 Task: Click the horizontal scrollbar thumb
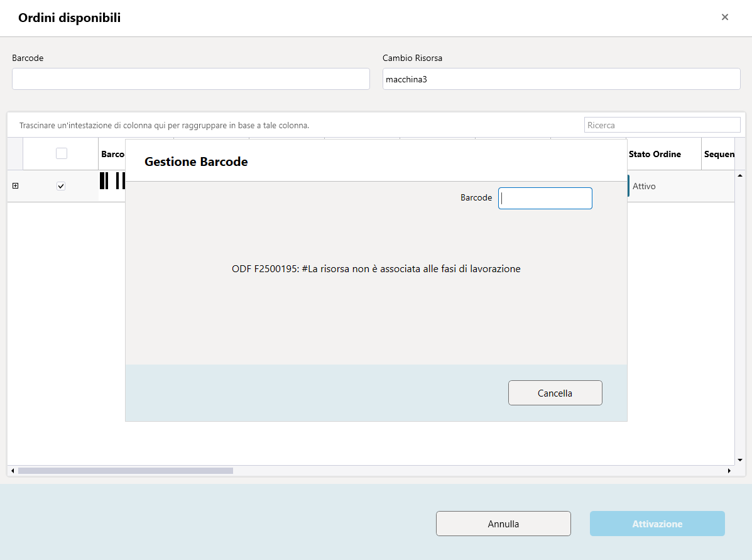pos(126,471)
